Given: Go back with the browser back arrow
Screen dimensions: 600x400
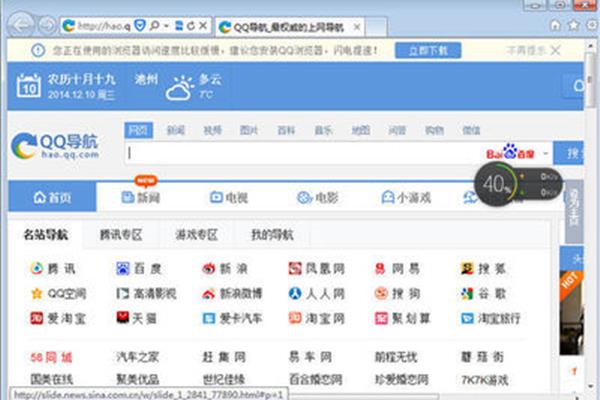Looking at the screenshot, I should 21,25.
